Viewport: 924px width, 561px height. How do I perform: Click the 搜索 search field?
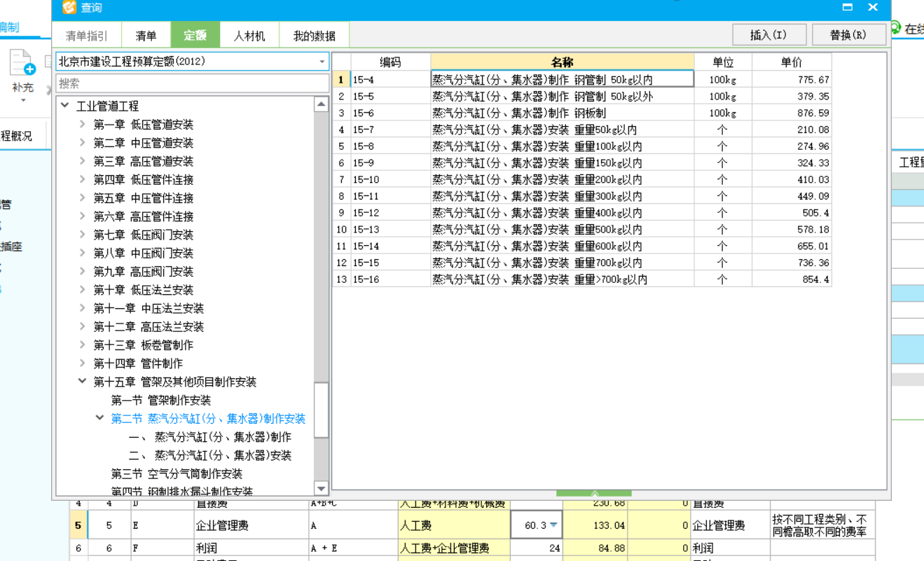point(192,83)
